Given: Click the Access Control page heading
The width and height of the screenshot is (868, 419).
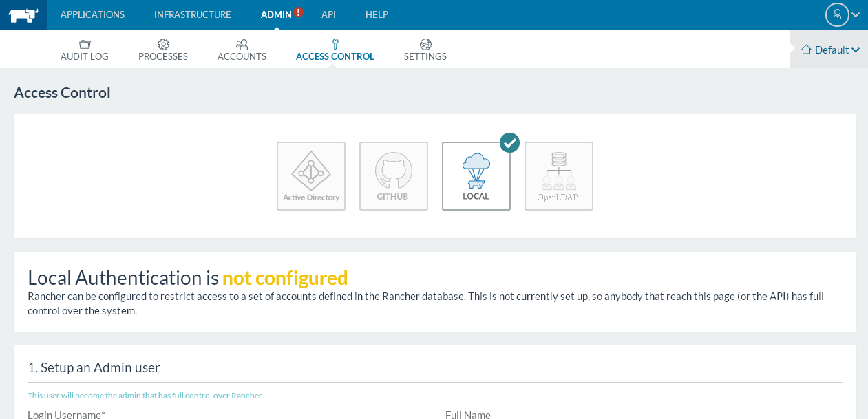Looking at the screenshot, I should (x=62, y=92).
